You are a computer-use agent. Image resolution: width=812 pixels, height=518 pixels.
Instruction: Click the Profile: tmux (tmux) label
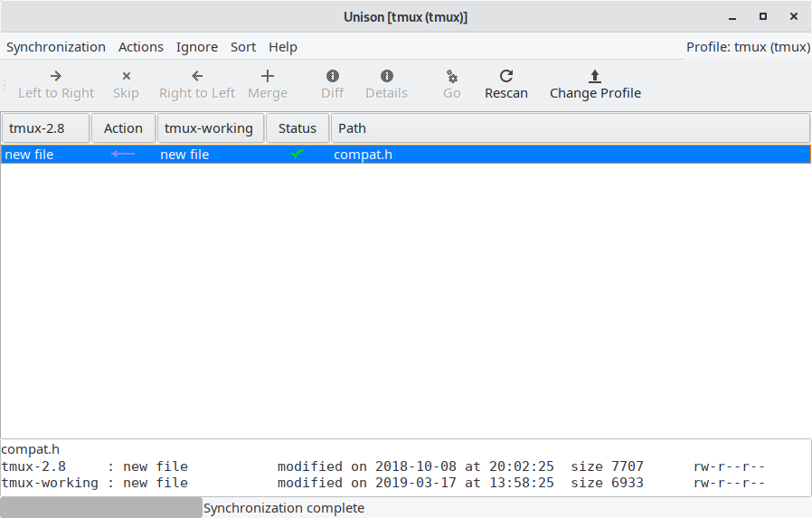click(x=749, y=47)
